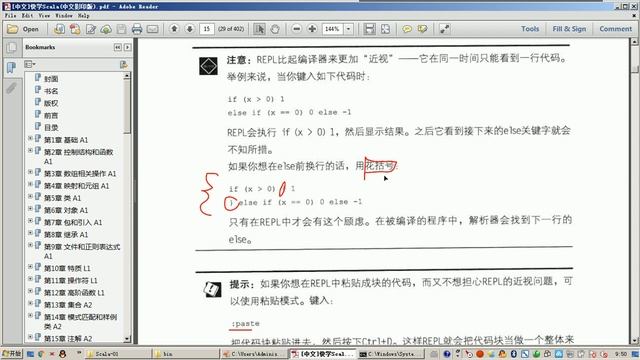Click the page number field showing 15
This screenshot has height=360, width=640.
[207, 29]
